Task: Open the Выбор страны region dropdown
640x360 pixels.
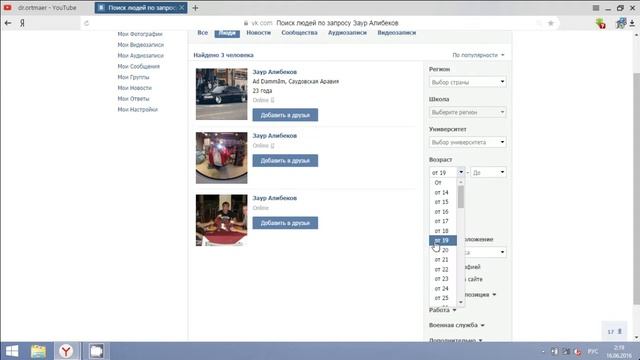Action: (467, 82)
